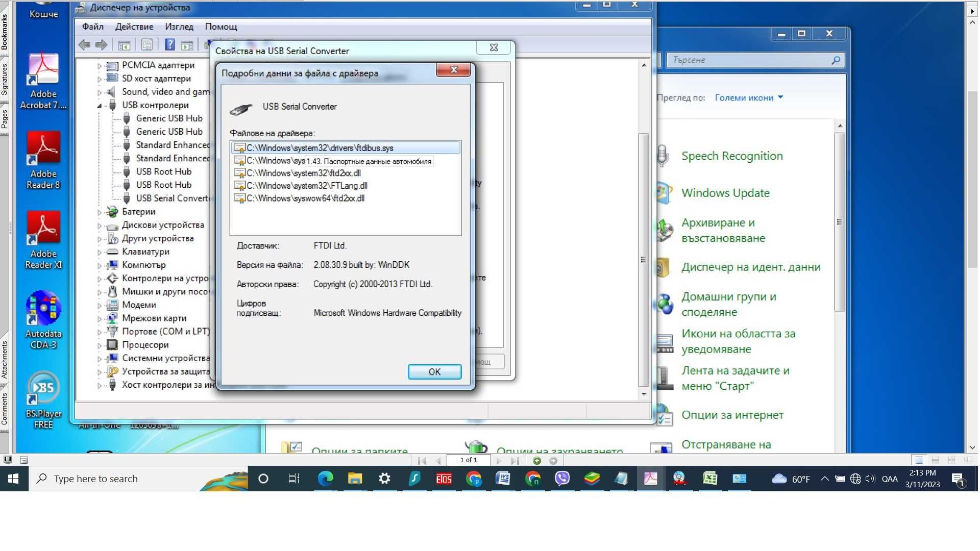Open the Големи икони view dropdown
Viewport: 980px width, 551px height.
(x=749, y=98)
